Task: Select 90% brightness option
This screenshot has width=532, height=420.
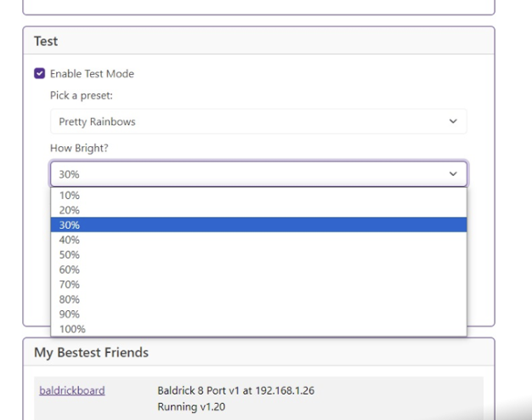Action: 258,314
